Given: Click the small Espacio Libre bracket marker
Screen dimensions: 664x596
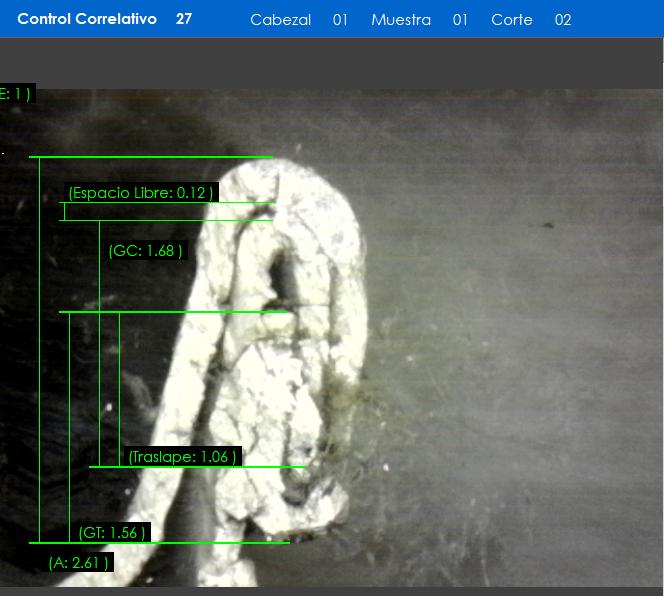Looking at the screenshot, I should pyautogui.click(x=64, y=211).
